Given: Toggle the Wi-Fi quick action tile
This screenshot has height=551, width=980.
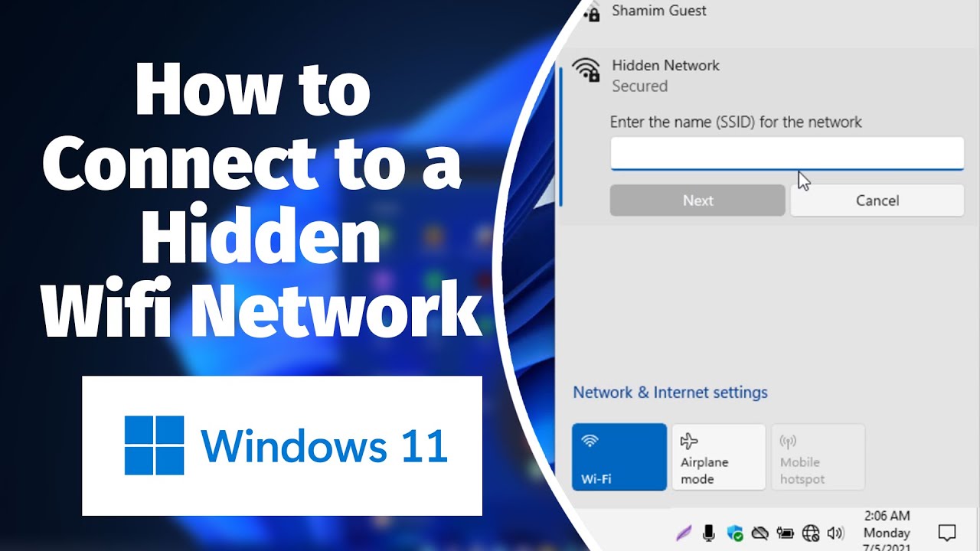Looking at the screenshot, I should [x=619, y=457].
